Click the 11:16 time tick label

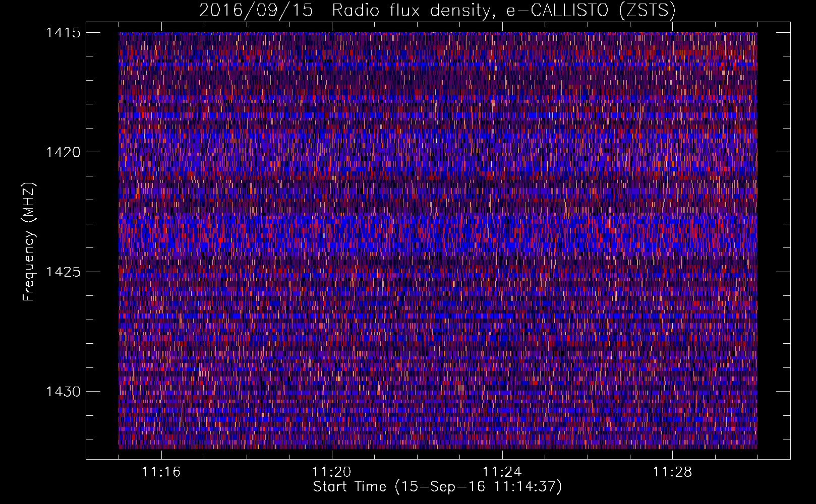[x=161, y=472]
